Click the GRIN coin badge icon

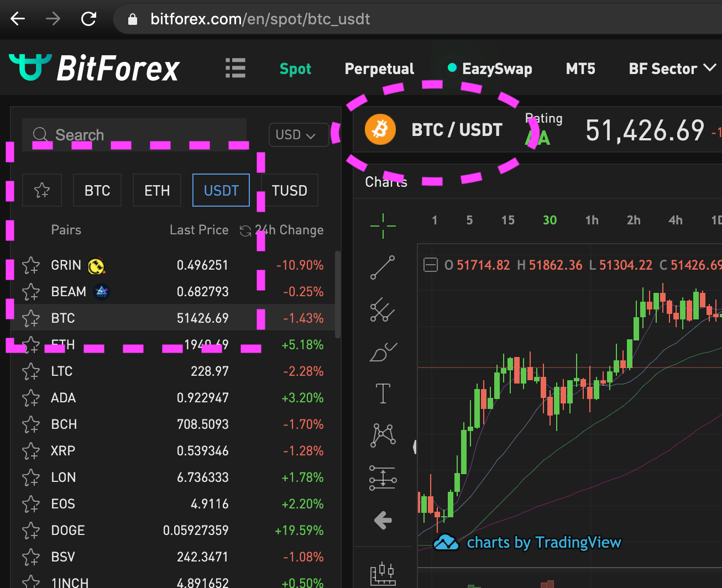pos(97,266)
